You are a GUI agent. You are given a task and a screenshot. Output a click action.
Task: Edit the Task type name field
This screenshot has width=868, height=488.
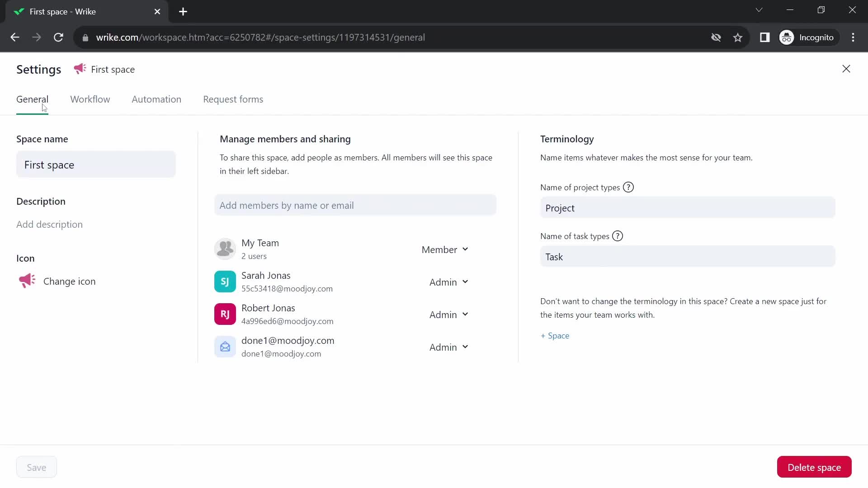point(688,257)
